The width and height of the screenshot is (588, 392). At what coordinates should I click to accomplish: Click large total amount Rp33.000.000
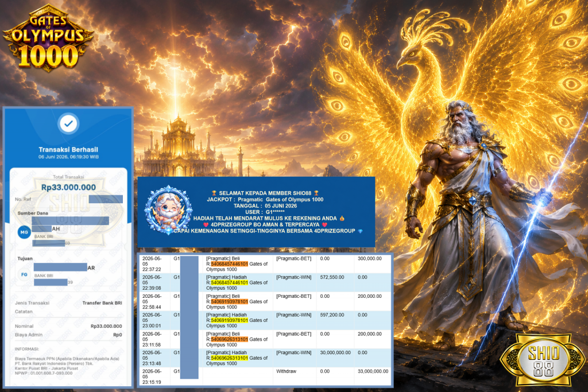pos(68,187)
